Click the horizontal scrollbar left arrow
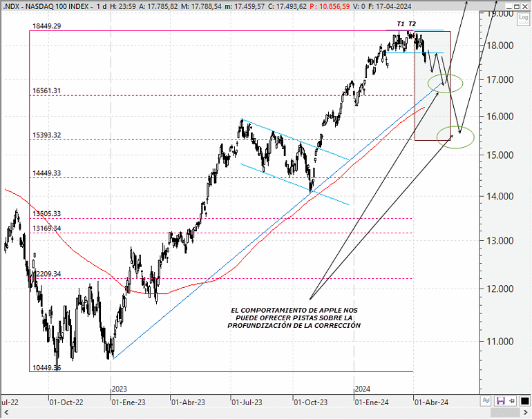The height and width of the screenshot is (419, 532). pyautogui.click(x=6, y=413)
